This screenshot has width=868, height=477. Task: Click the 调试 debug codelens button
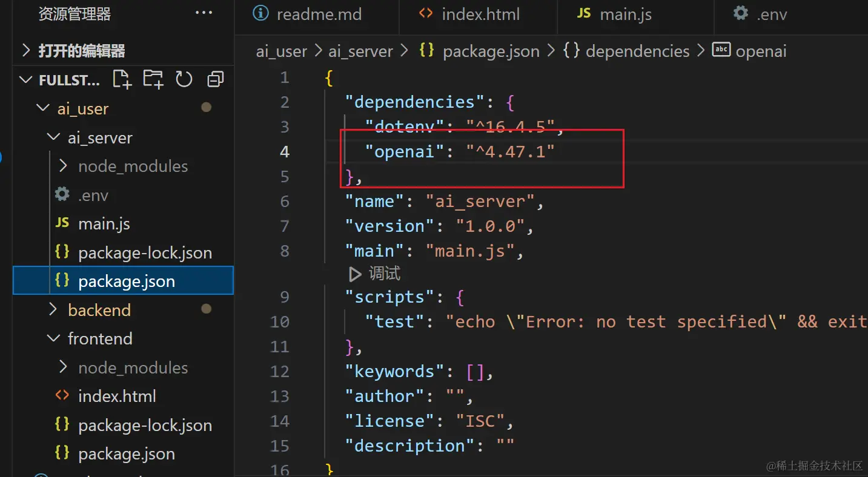[x=375, y=274]
